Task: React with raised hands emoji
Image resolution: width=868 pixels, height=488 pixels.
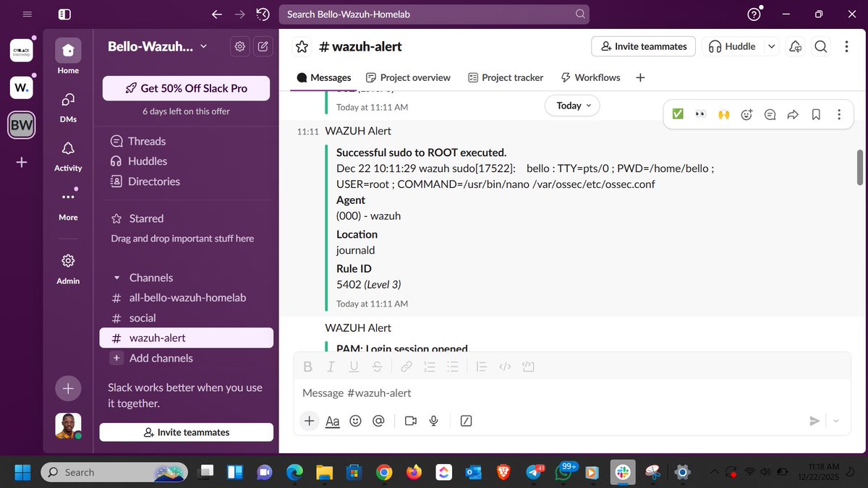Action: (723, 114)
